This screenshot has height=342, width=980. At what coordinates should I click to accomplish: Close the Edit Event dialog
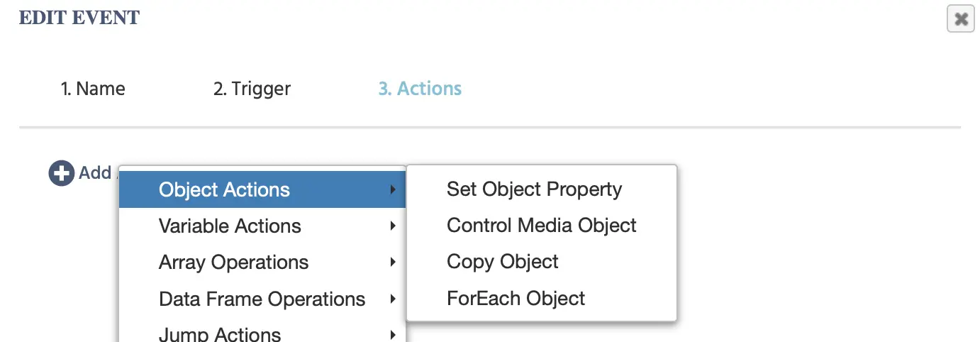pos(961,19)
